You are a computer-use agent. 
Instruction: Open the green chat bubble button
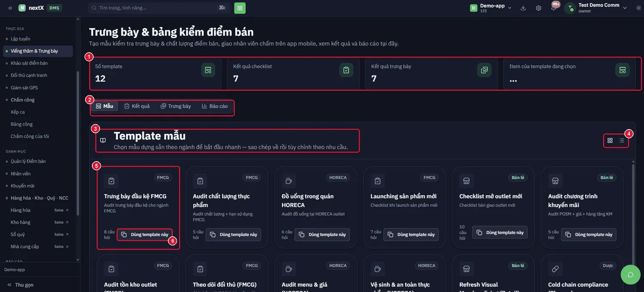click(x=631, y=275)
